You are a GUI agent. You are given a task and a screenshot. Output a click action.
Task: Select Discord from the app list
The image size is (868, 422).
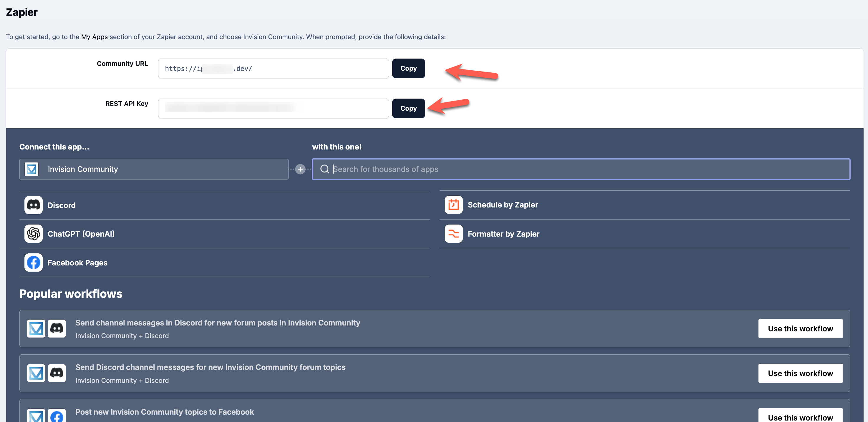[x=225, y=205]
